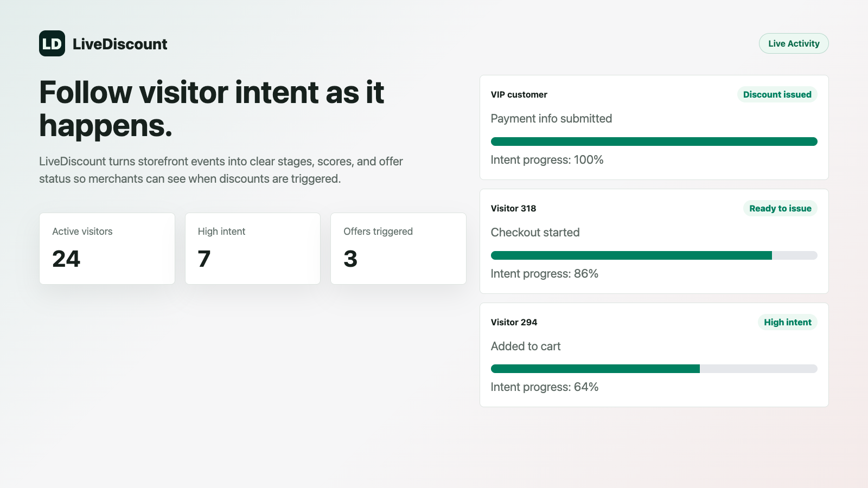Click the Visitor 294 name
The width and height of the screenshot is (868, 488).
[514, 322]
